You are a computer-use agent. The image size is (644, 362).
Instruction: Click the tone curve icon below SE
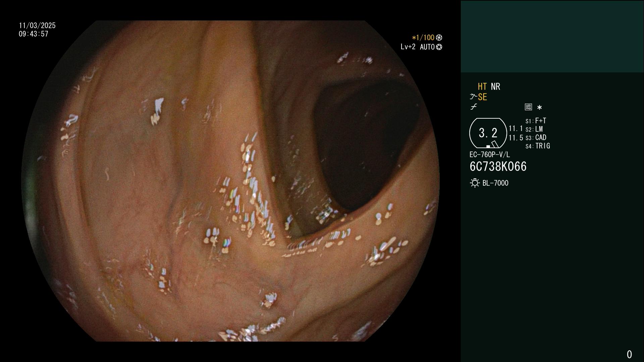point(474,107)
